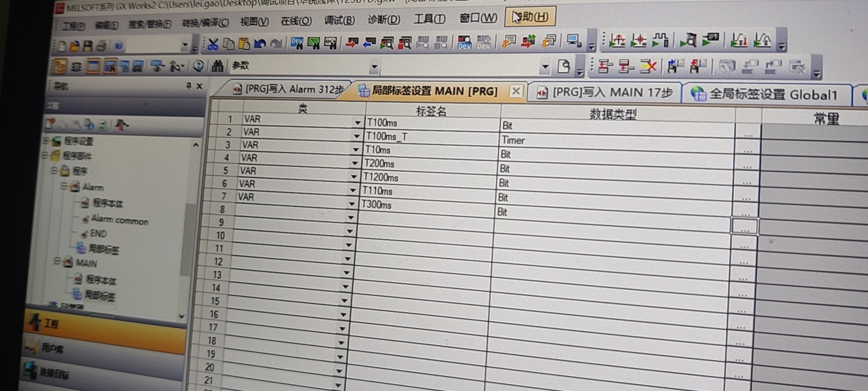Click the Save project floppy disk icon
The image size is (868, 391).
(88, 46)
